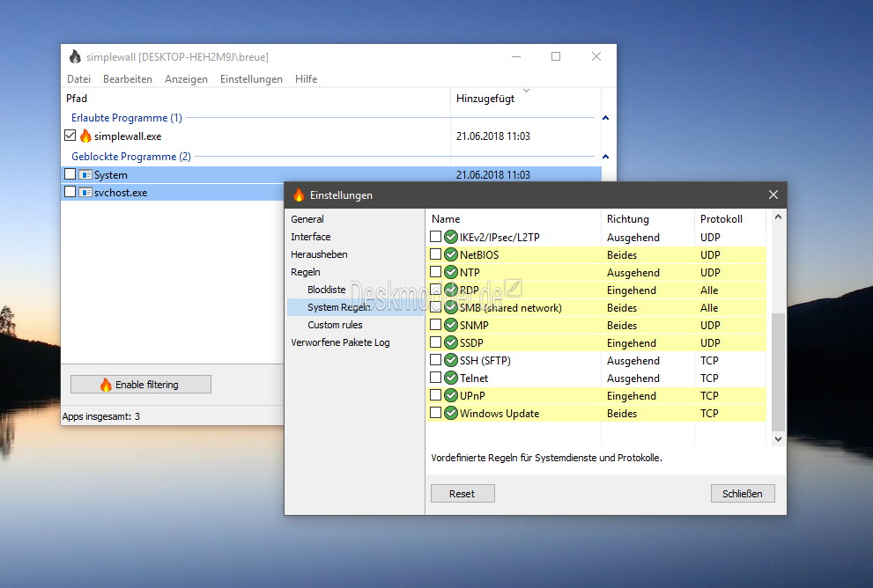Click the rules list scrollbar thumb
Image resolution: width=873 pixels, height=588 pixels.
(779, 371)
